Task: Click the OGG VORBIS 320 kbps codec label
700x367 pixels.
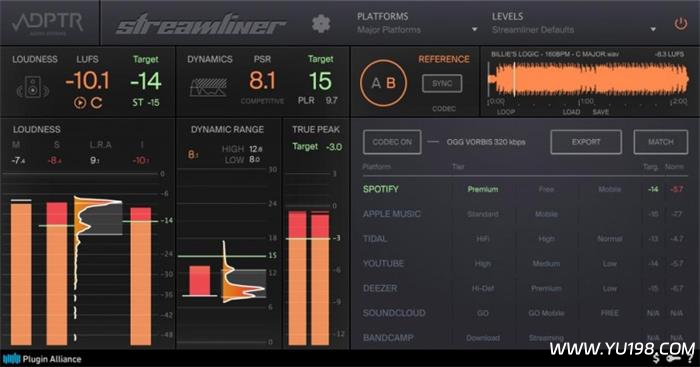Action: 486,142
